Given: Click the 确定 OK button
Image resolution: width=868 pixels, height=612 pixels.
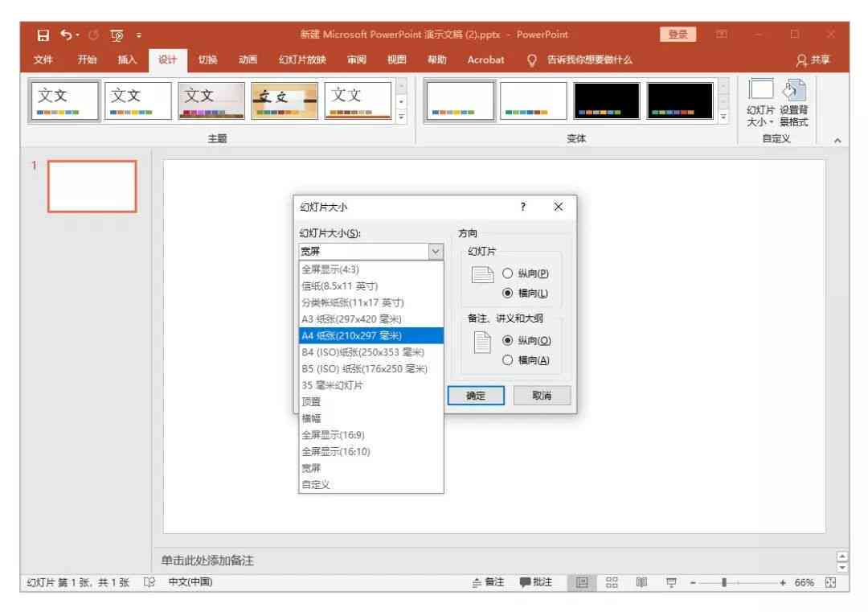Looking at the screenshot, I should tap(476, 396).
